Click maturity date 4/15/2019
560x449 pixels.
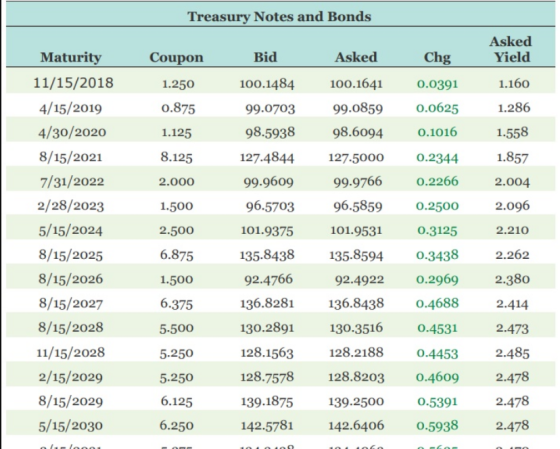click(x=71, y=108)
